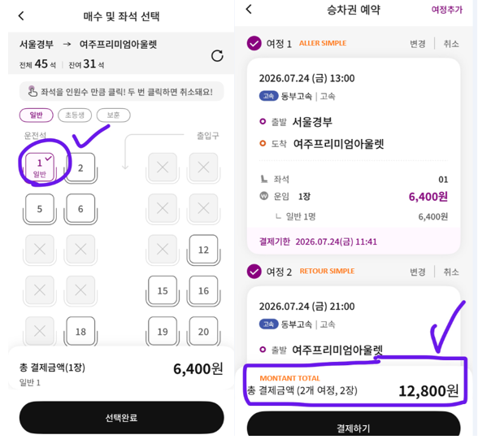Image resolution: width=478 pixels, height=448 pixels.
Task: Tap the 선택완료 button
Action: pos(122,417)
